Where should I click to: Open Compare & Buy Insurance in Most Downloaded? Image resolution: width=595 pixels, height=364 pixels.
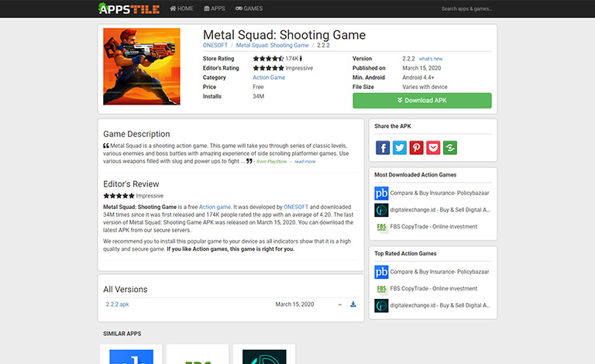(x=439, y=193)
